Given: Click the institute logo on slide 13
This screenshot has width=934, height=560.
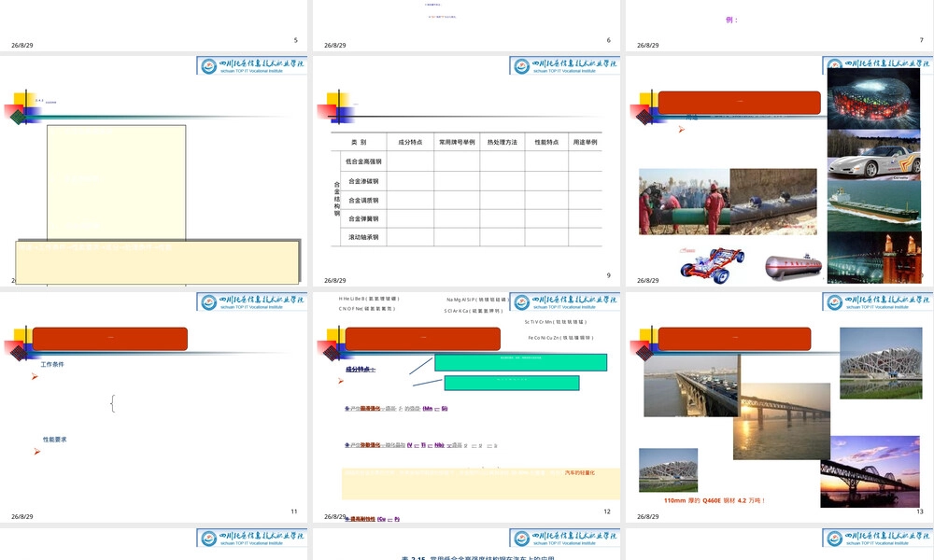Looking at the screenshot, I should [x=878, y=301].
